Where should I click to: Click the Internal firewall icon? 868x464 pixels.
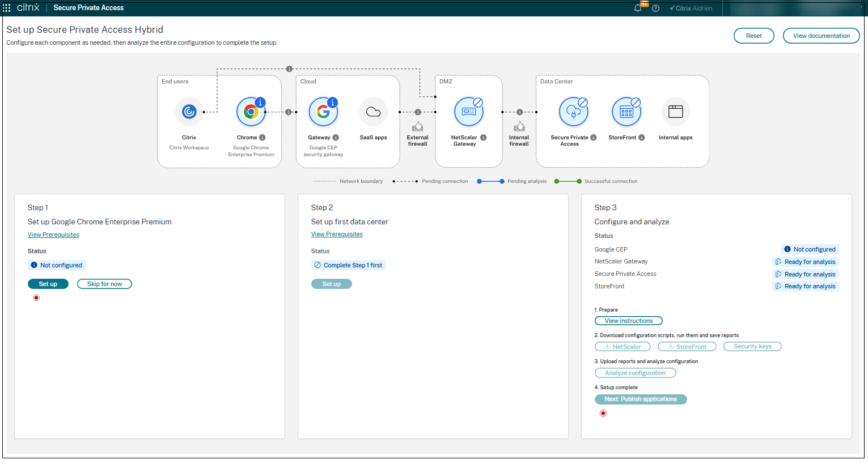519,126
